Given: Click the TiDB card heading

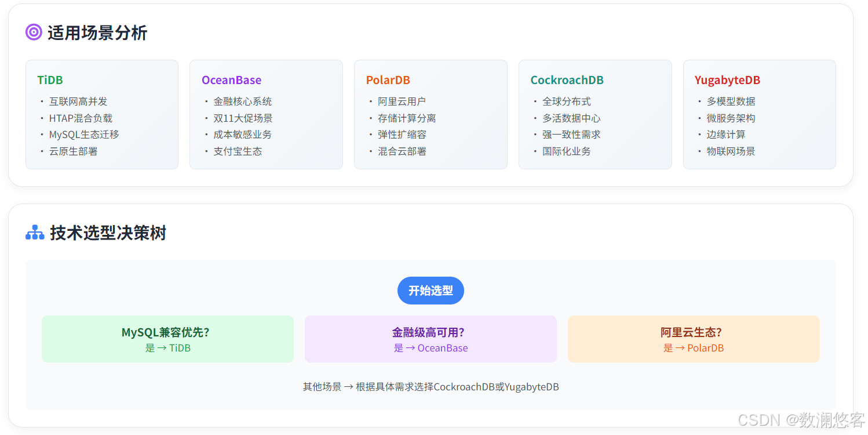Looking at the screenshot, I should pos(50,80).
